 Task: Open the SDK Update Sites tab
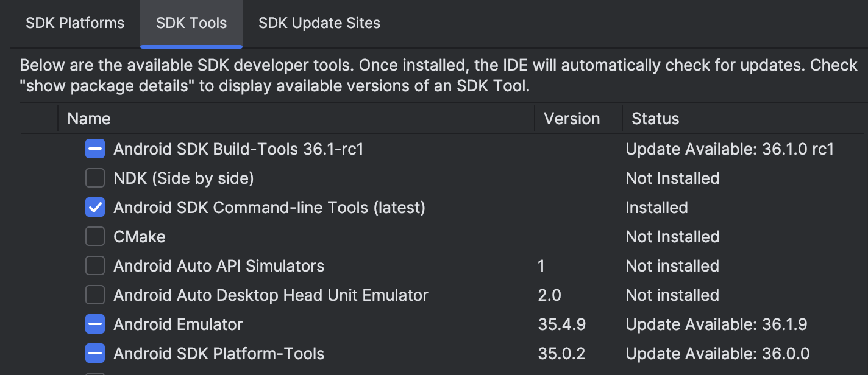(x=319, y=24)
